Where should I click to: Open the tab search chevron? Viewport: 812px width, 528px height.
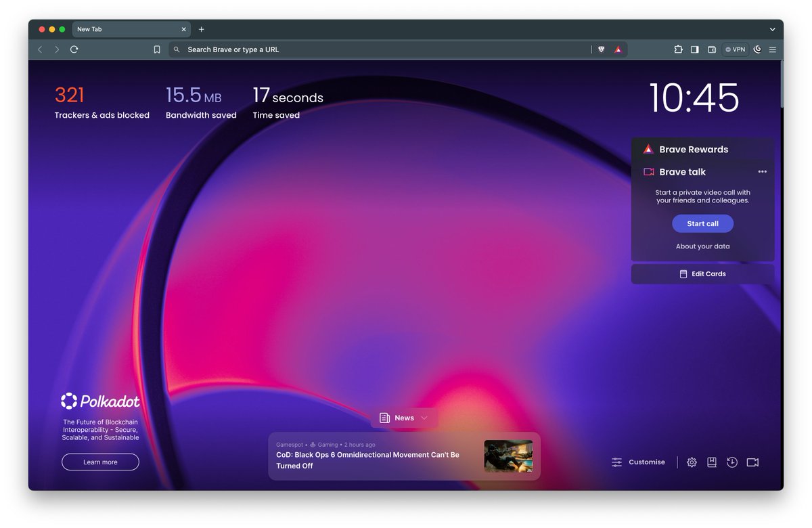click(772, 30)
